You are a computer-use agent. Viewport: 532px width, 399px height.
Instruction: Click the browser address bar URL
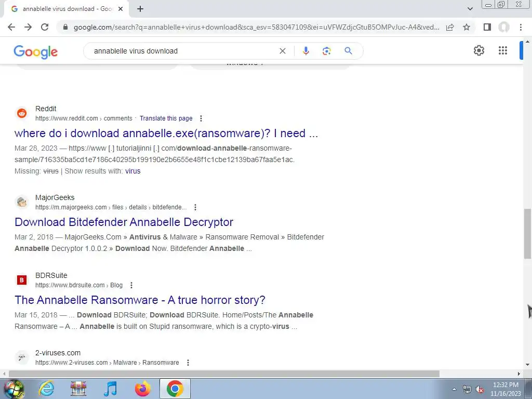[256, 27]
